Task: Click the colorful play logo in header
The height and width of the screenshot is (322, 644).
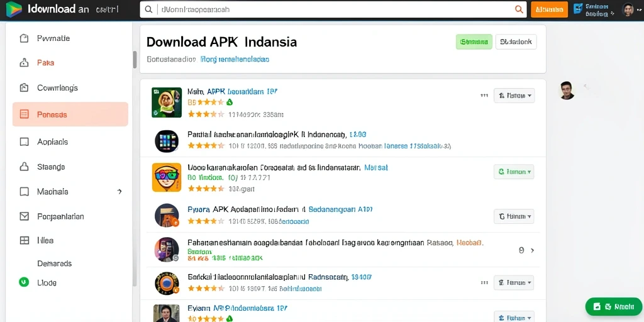Action: click(x=14, y=9)
